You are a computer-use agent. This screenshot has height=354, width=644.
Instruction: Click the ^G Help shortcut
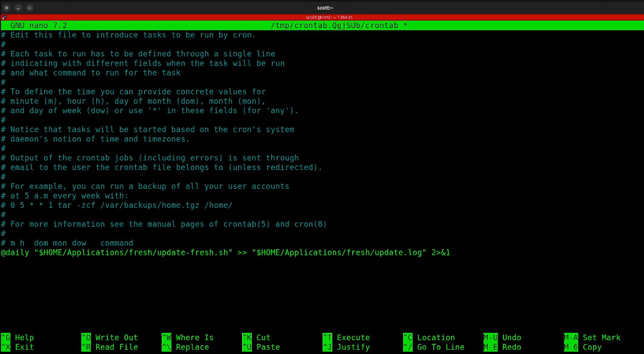(18, 338)
